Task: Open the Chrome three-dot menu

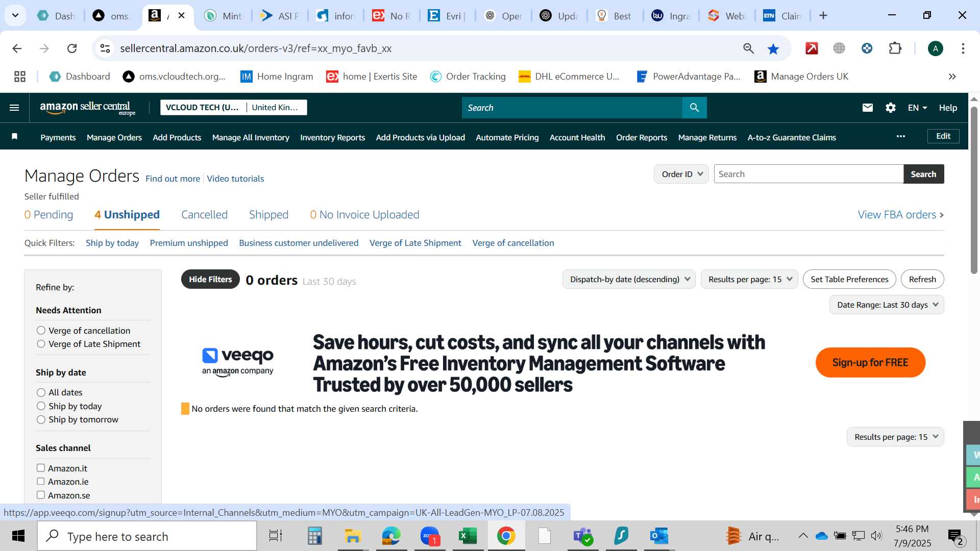Action: (x=963, y=48)
